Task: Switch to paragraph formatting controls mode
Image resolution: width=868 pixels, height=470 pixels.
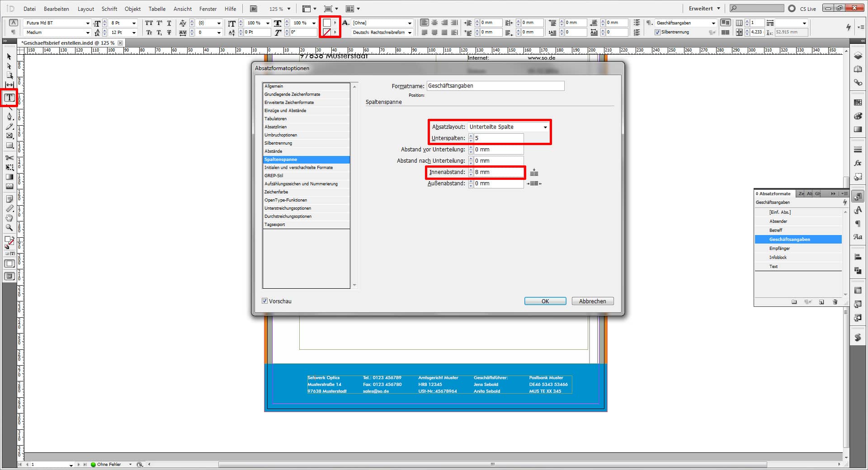Action: pyautogui.click(x=13, y=33)
